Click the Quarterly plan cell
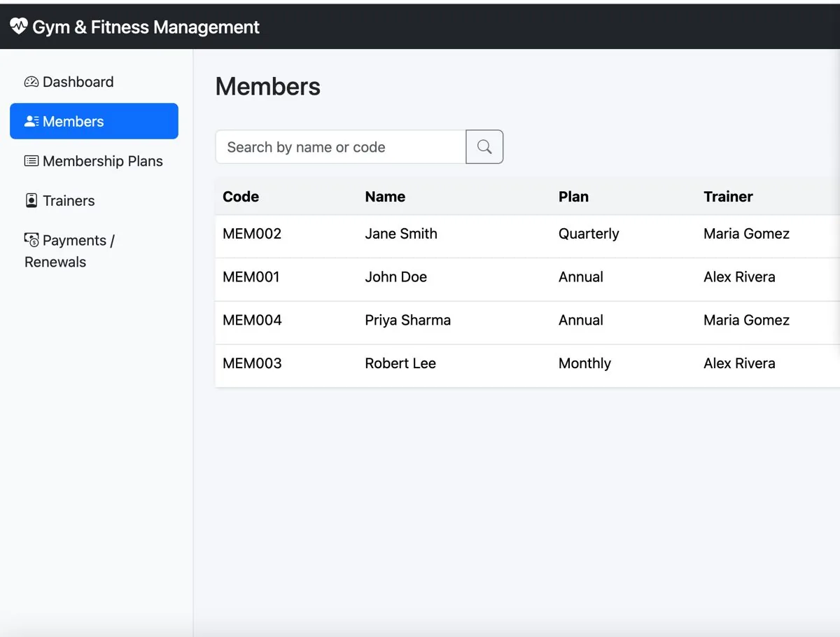The width and height of the screenshot is (840, 637). [589, 234]
